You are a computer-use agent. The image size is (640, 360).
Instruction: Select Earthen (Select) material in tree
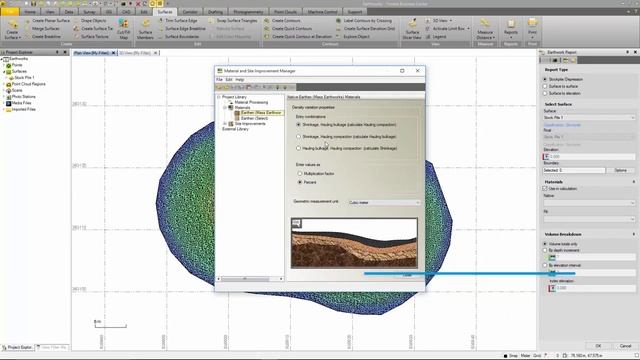coord(254,118)
